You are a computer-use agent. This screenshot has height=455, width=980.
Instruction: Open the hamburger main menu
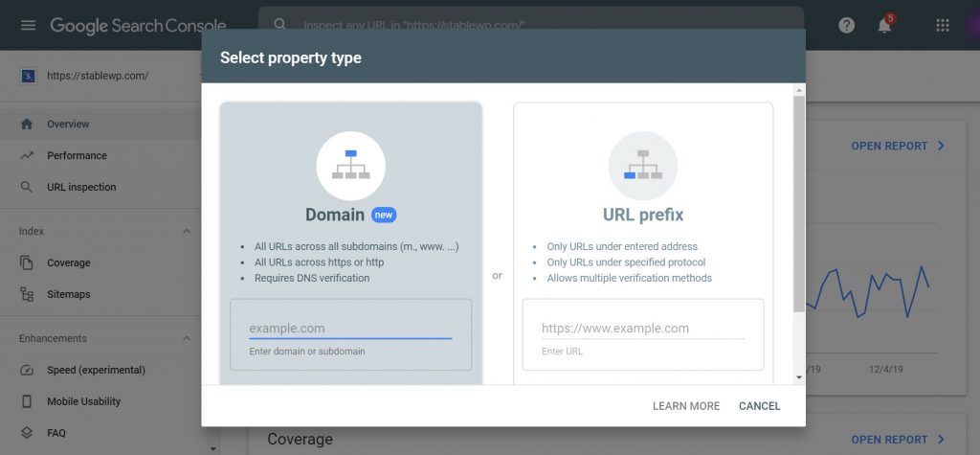28,25
